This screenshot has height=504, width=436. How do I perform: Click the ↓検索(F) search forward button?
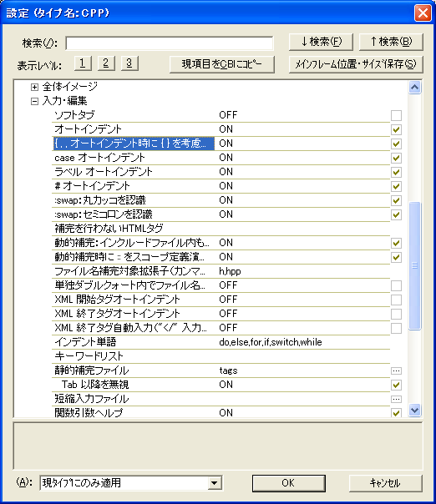coord(321,42)
